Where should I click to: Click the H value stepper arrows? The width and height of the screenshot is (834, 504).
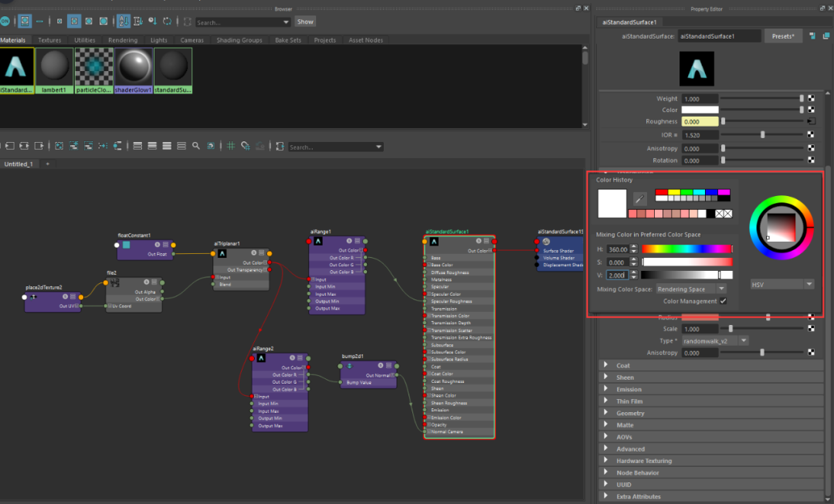[633, 249]
